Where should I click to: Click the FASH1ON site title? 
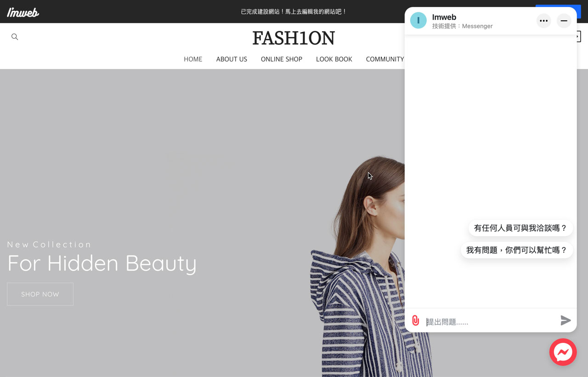pos(294,38)
